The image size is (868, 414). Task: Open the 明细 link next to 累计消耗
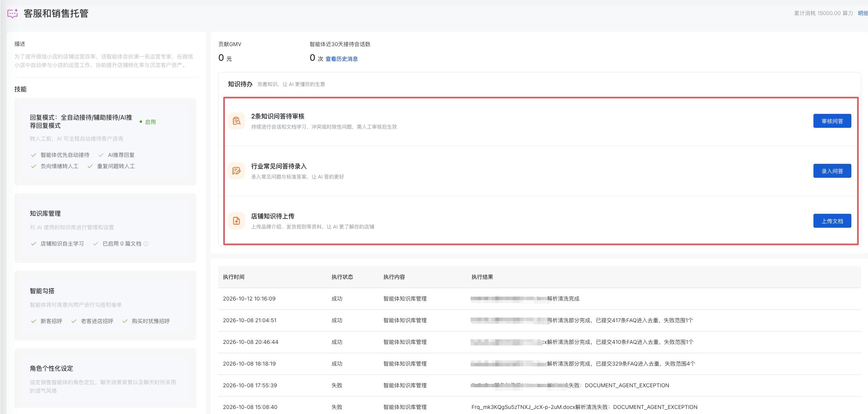(x=863, y=13)
